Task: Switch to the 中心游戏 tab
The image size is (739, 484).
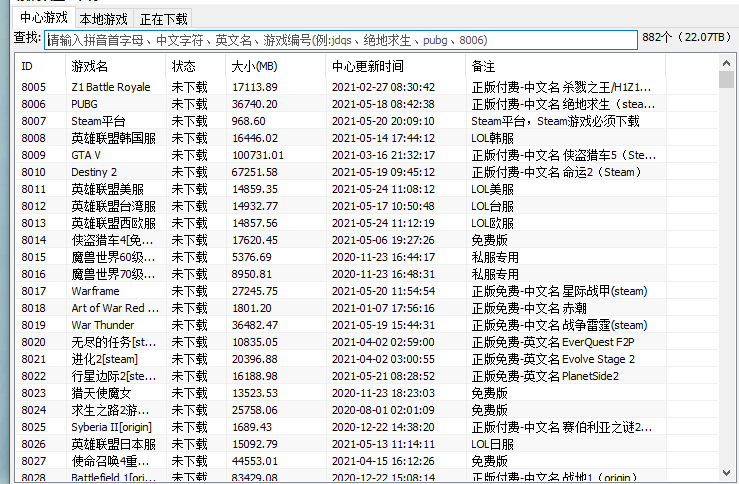Action: 44,18
